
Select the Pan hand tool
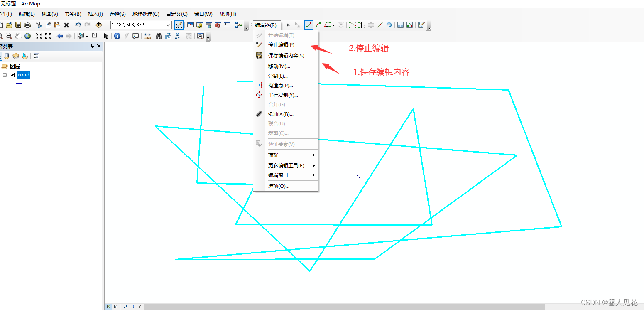(x=18, y=36)
